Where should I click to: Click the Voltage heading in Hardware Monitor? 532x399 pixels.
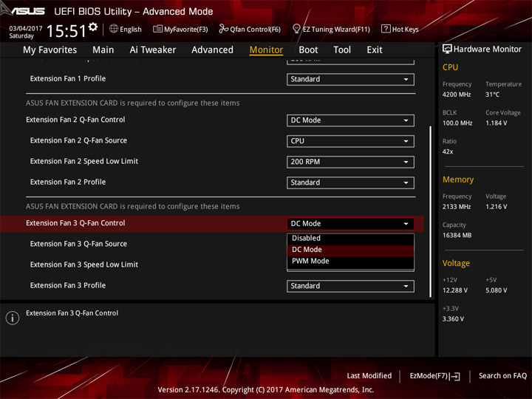456,264
